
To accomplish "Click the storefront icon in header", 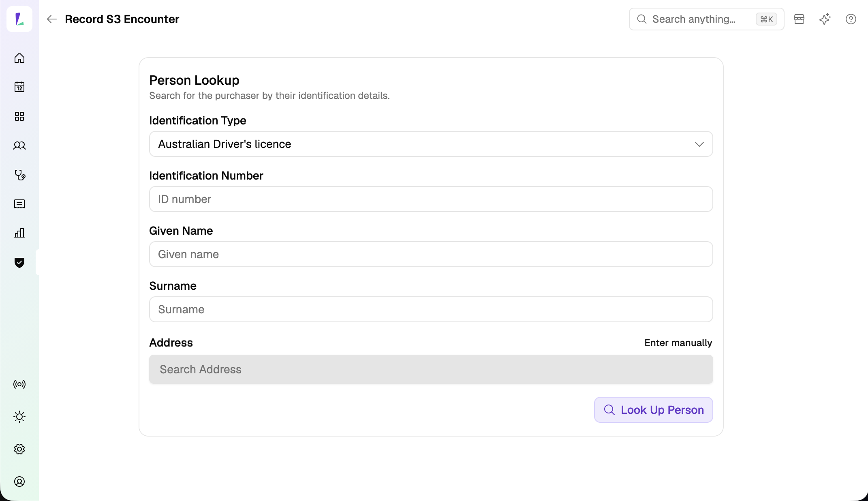I will pyautogui.click(x=799, y=19).
